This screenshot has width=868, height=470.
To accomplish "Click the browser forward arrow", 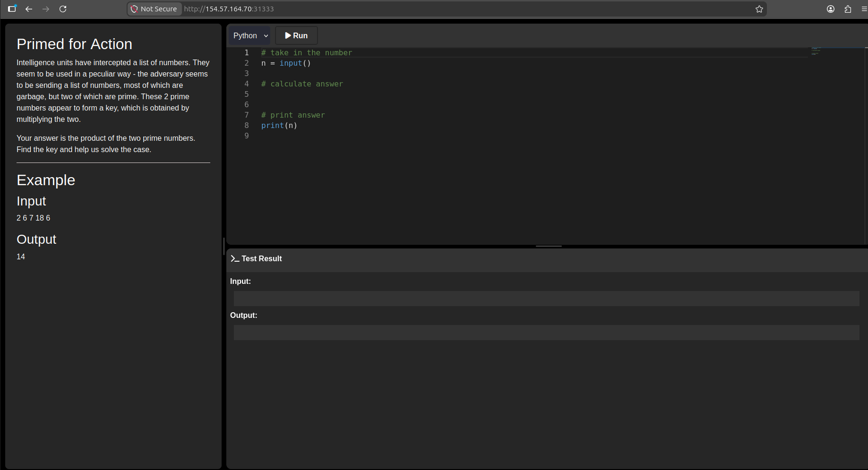I will point(46,9).
